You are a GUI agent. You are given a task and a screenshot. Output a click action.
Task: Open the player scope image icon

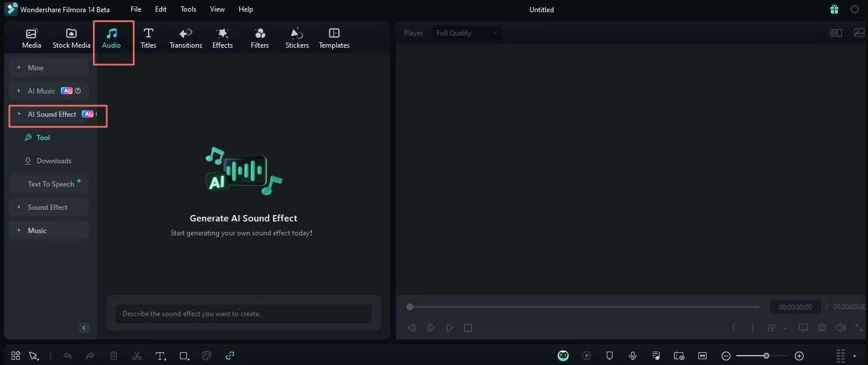(859, 33)
